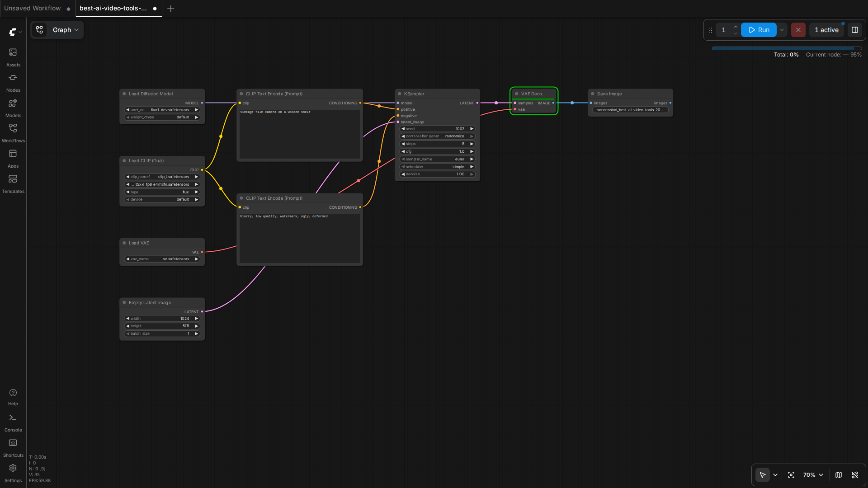Change the weight_dtype default option

tap(162, 117)
